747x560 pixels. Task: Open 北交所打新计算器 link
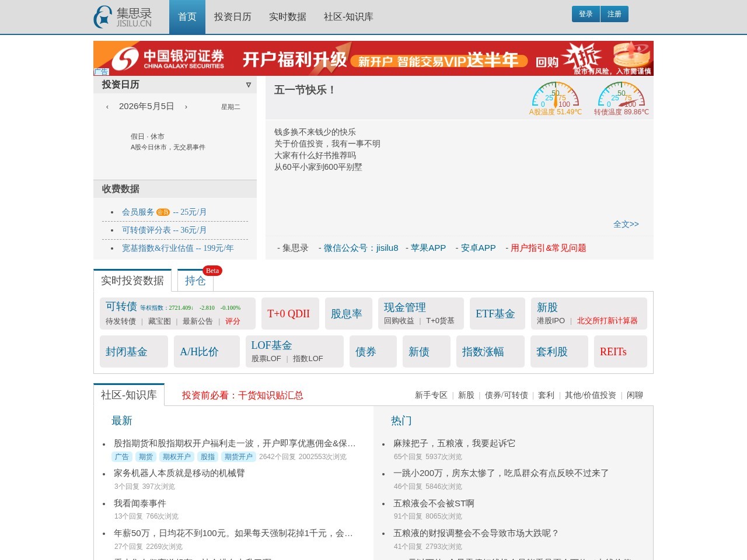pyautogui.click(x=608, y=321)
